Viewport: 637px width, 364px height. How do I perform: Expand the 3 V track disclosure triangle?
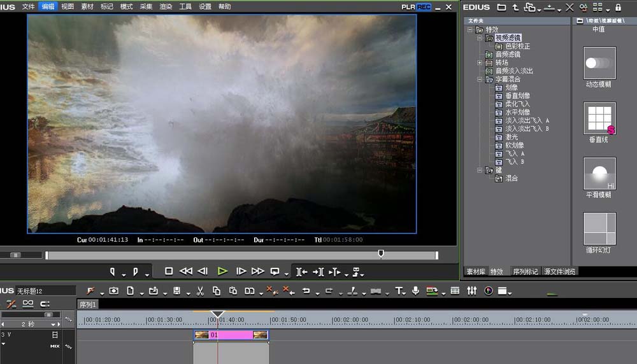coord(4,344)
